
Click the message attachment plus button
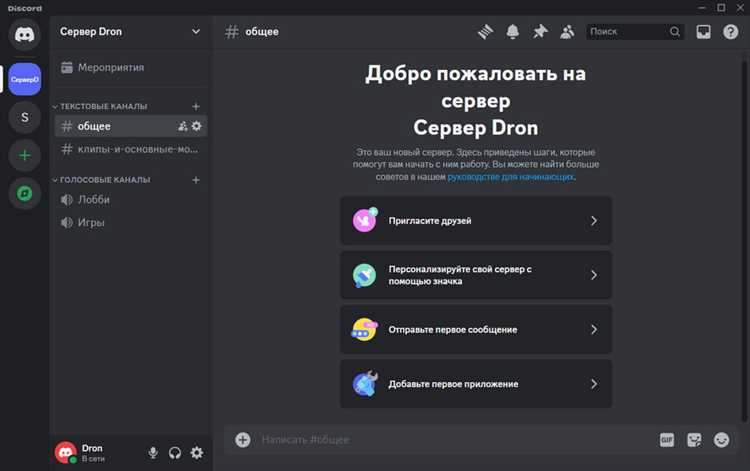(x=243, y=439)
